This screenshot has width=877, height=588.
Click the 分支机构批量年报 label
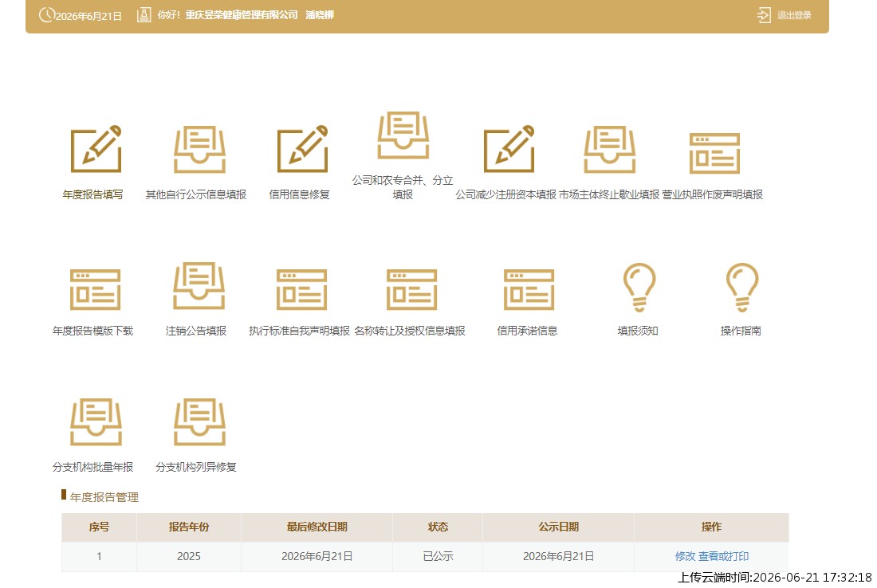pyautogui.click(x=92, y=467)
